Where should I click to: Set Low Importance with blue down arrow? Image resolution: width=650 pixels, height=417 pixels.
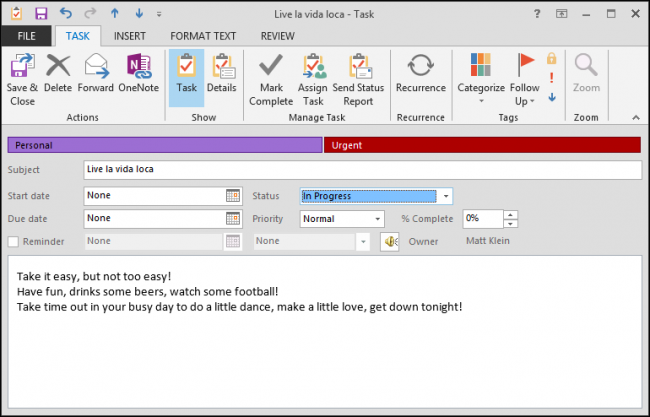pos(552,97)
